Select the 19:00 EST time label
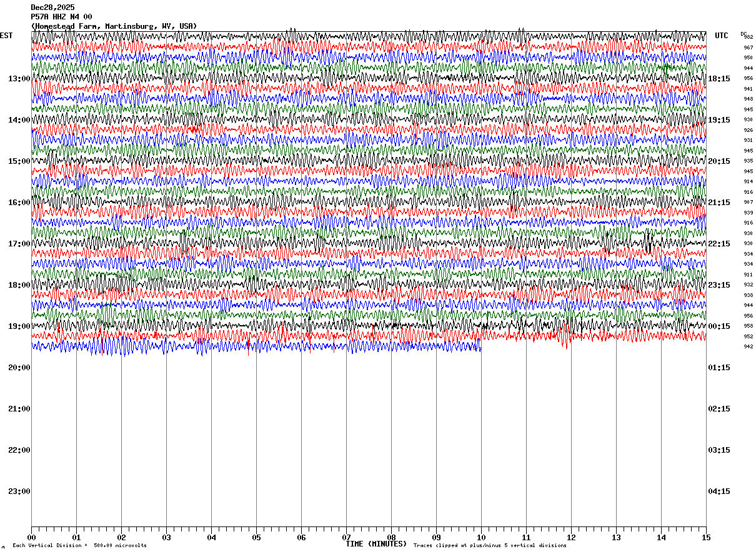 tap(19, 326)
